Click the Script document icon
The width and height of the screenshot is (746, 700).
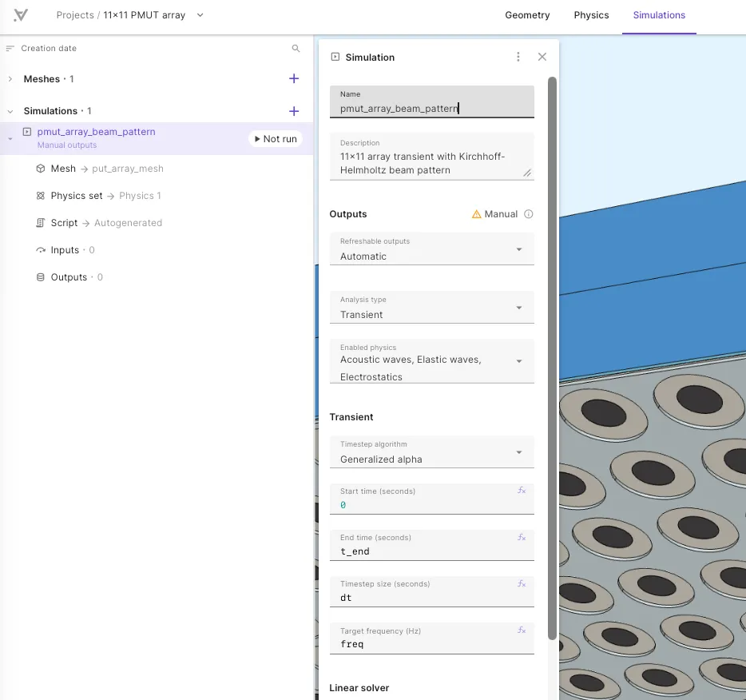tap(41, 223)
